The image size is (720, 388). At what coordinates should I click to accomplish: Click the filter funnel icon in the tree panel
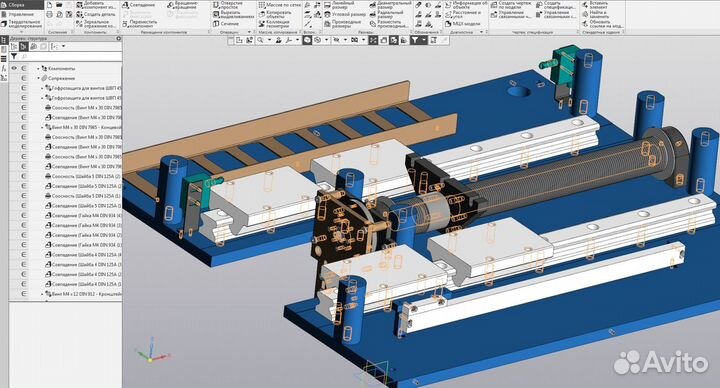(x=14, y=56)
